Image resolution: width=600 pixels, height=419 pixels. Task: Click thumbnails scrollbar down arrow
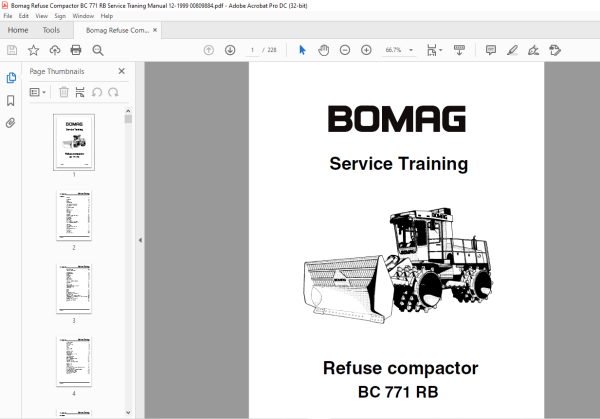pyautogui.click(x=128, y=412)
